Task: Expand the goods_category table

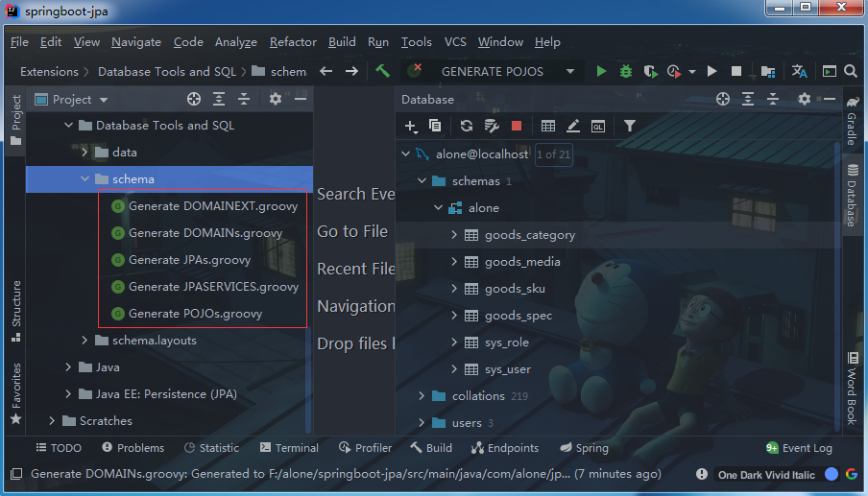Action: click(454, 234)
